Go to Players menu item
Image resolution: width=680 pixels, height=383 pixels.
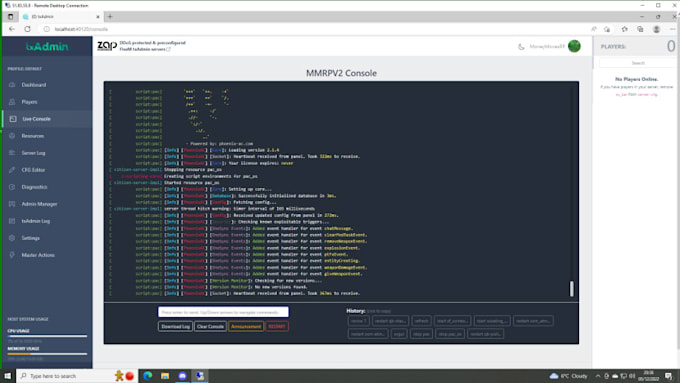click(x=29, y=102)
